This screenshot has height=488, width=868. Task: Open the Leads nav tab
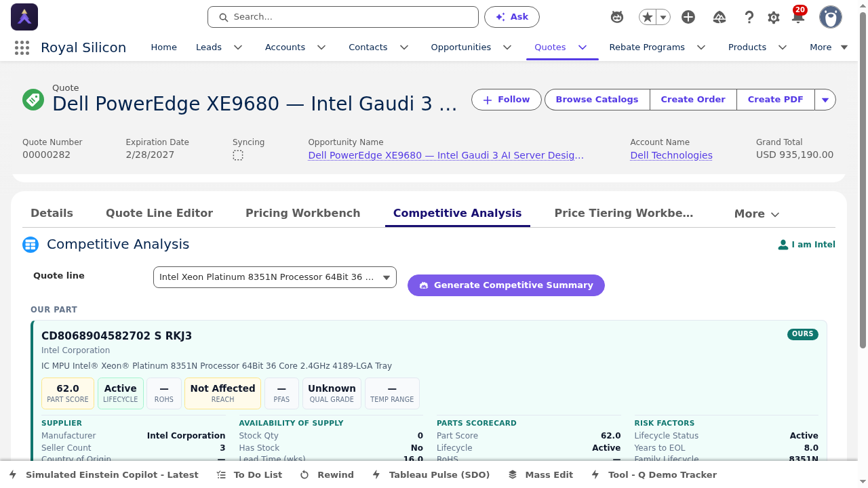point(209,47)
